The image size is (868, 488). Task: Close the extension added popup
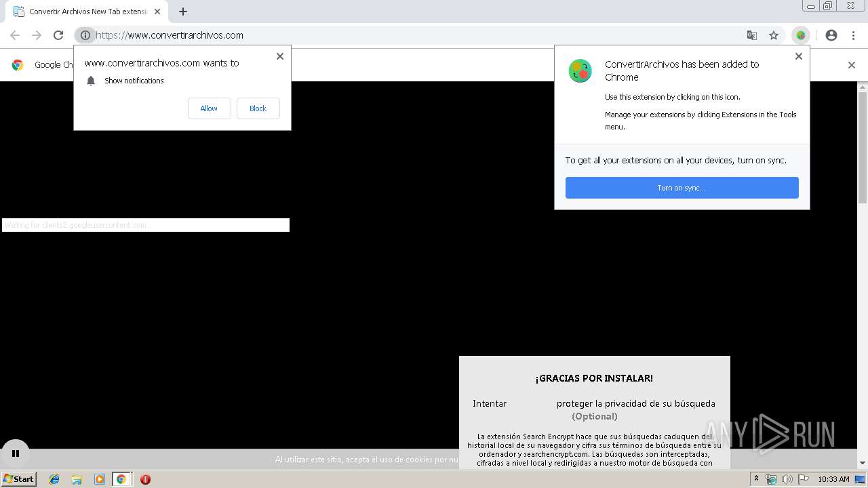[799, 56]
